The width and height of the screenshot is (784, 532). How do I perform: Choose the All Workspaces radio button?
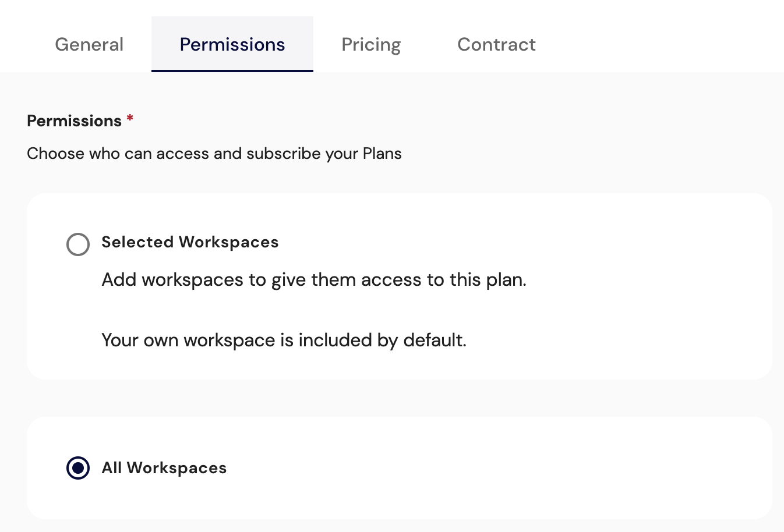click(x=78, y=468)
